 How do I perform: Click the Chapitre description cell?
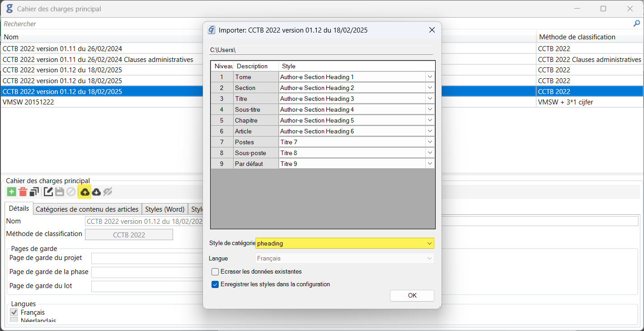point(256,120)
